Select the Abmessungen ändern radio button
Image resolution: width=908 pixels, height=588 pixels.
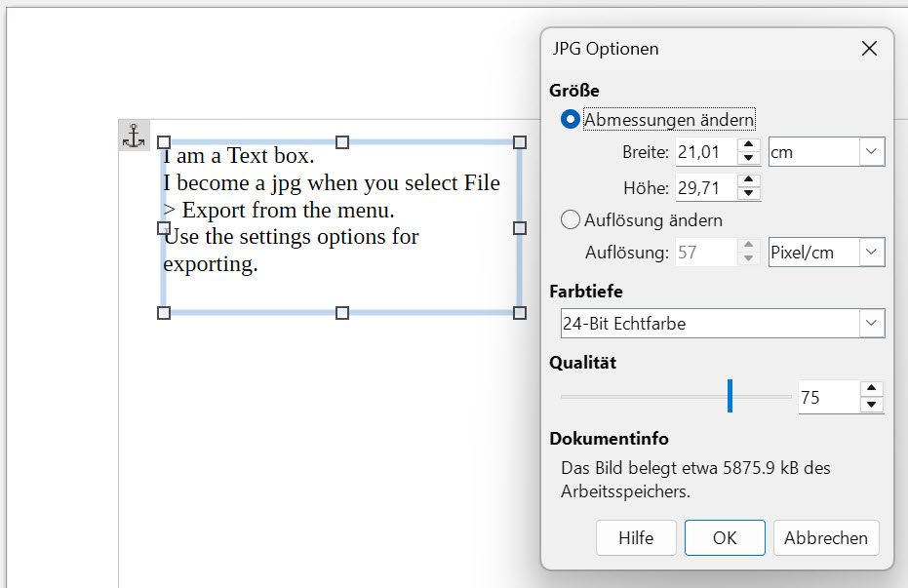[572, 120]
